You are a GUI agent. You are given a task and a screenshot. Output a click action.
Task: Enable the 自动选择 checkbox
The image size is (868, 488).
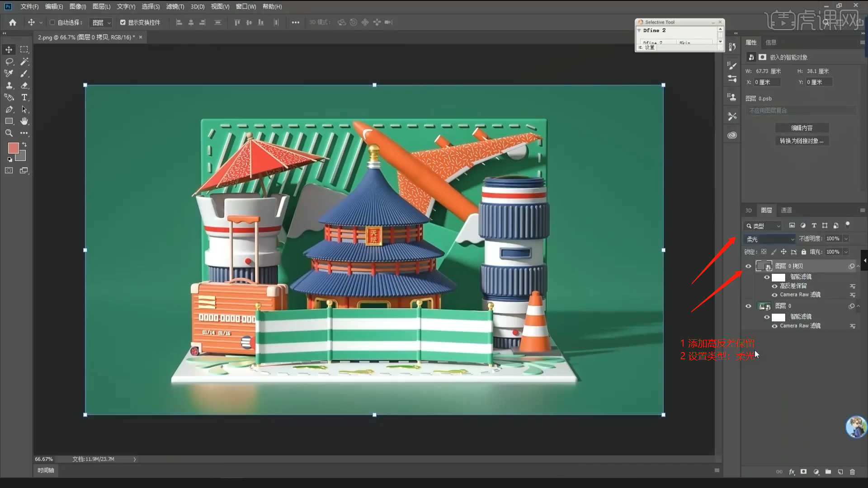click(52, 22)
